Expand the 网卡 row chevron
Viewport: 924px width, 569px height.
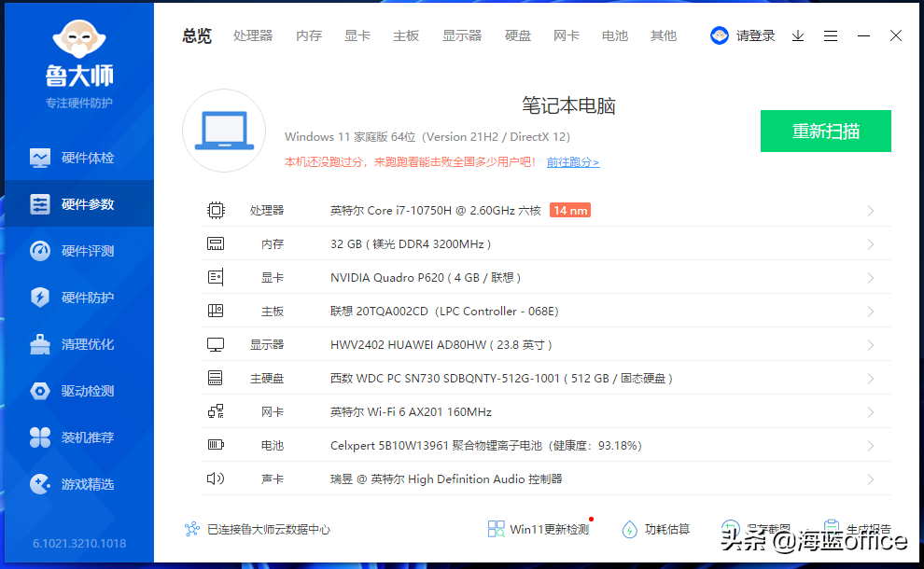tap(871, 412)
